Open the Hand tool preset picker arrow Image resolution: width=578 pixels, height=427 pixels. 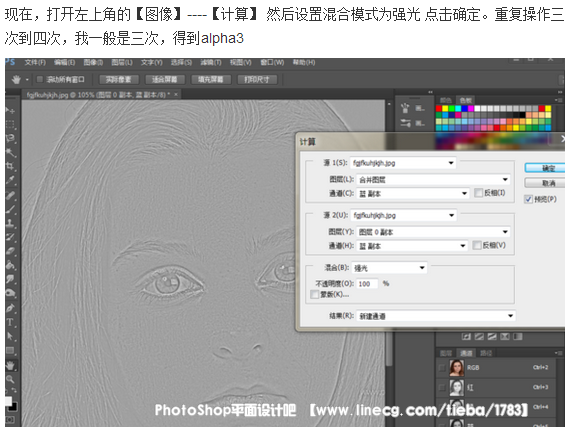[27, 80]
